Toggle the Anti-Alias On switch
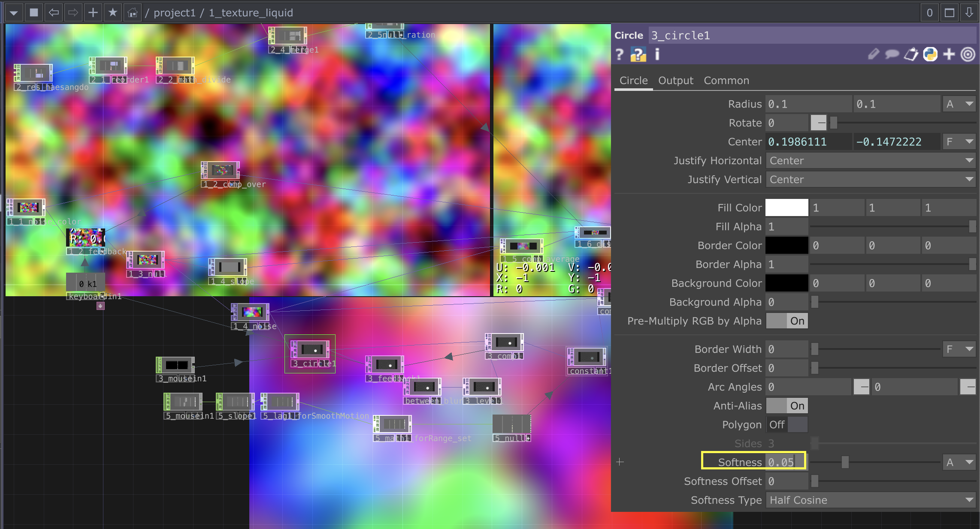Screen dimensions: 980x529 (787, 406)
